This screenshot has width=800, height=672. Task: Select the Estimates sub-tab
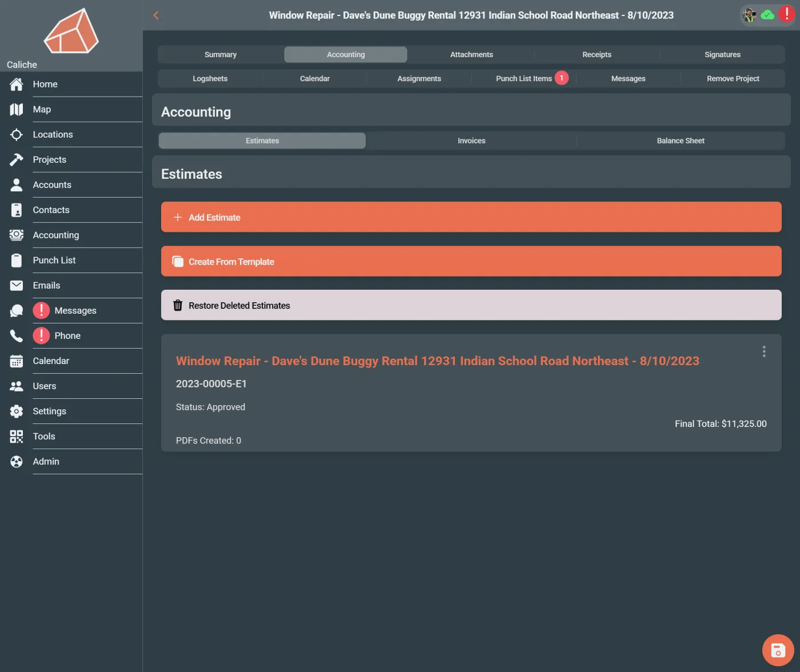(x=262, y=141)
